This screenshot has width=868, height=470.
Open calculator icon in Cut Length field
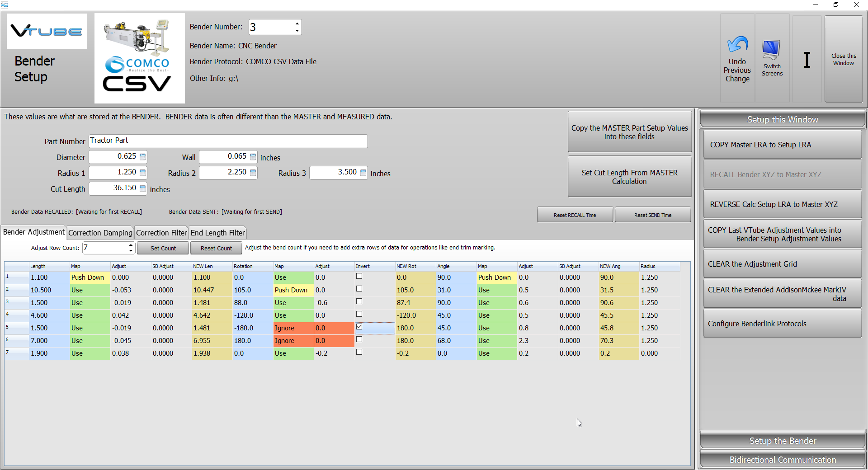point(143,188)
